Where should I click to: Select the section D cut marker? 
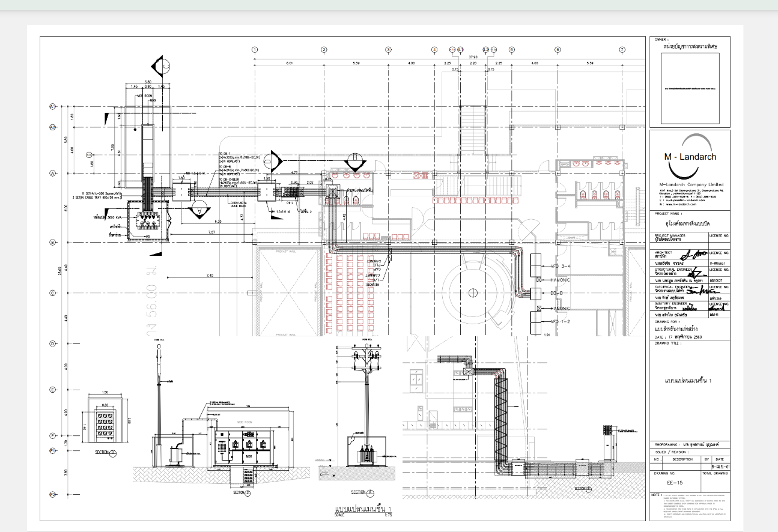pos(273,160)
